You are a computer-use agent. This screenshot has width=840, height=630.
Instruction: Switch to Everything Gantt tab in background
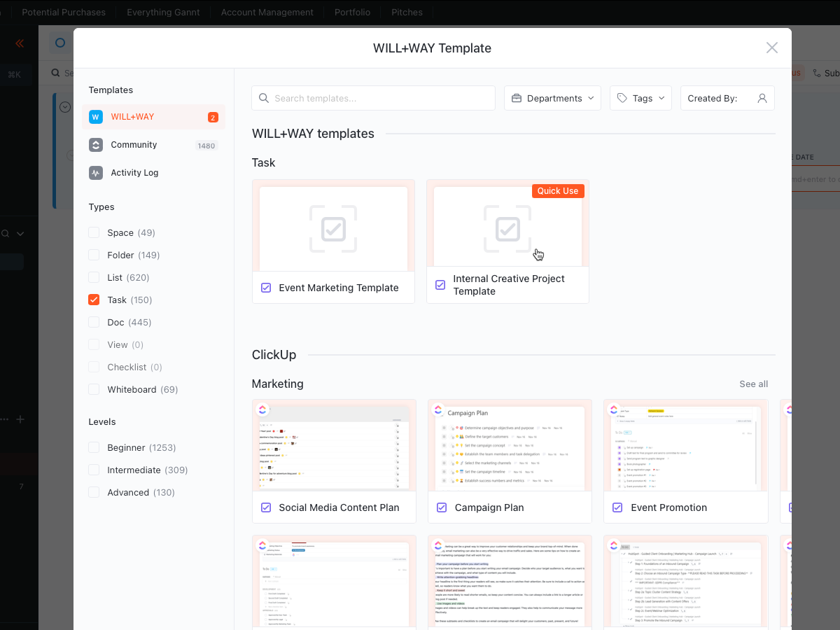point(163,12)
